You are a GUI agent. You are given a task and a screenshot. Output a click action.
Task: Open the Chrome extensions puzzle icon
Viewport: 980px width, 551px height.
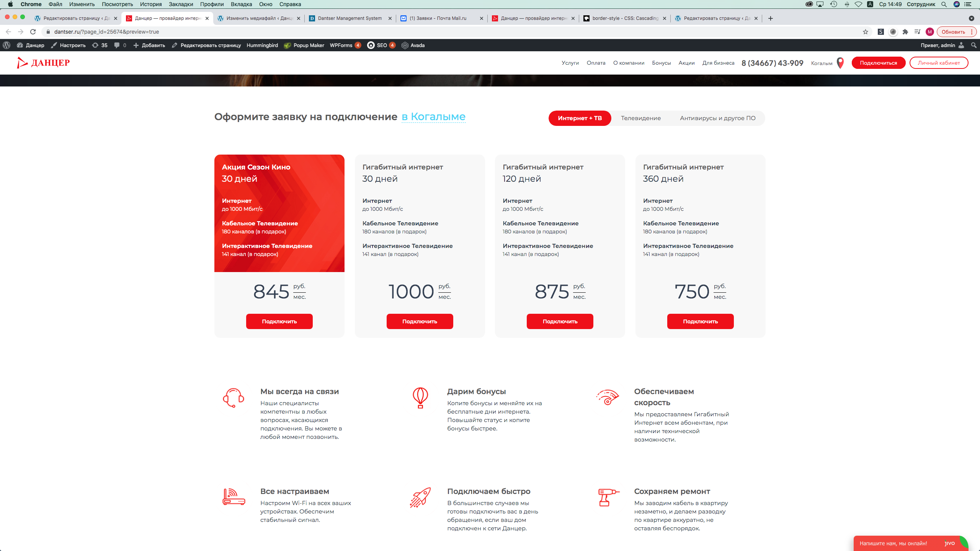click(905, 32)
